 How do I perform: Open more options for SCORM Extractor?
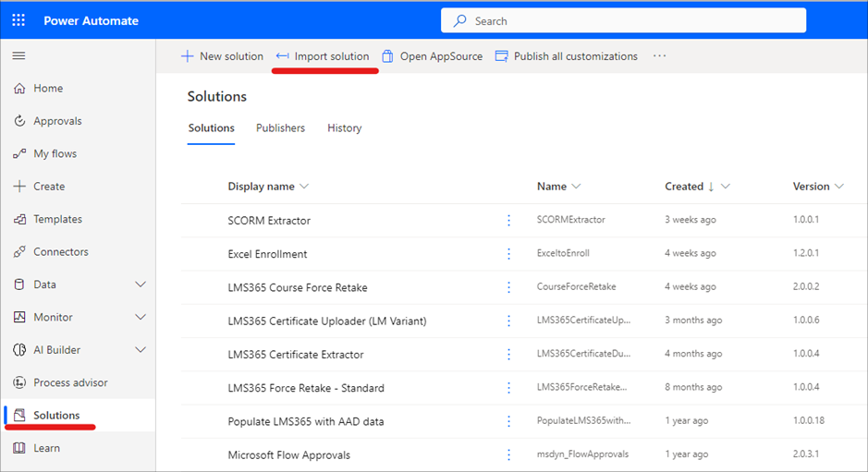508,221
